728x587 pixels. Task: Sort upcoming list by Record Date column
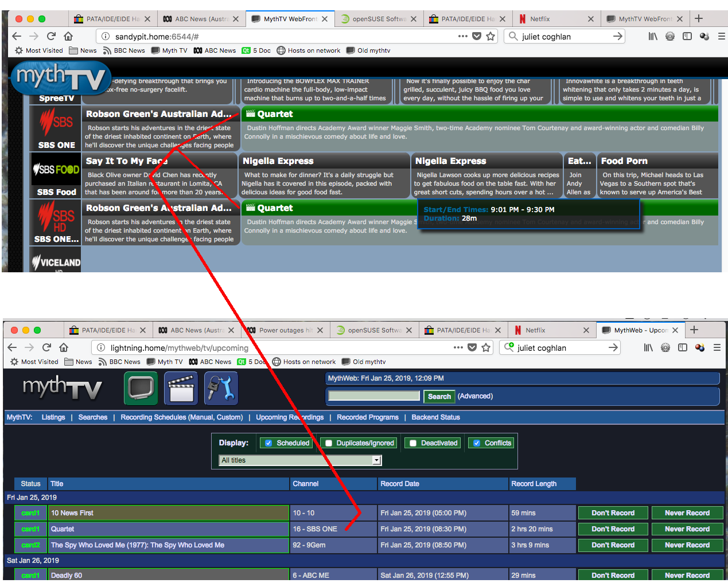click(x=400, y=484)
